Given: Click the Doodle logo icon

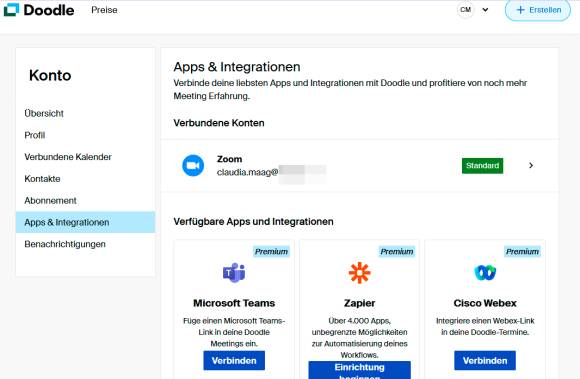Looking at the screenshot, I should point(11,10).
